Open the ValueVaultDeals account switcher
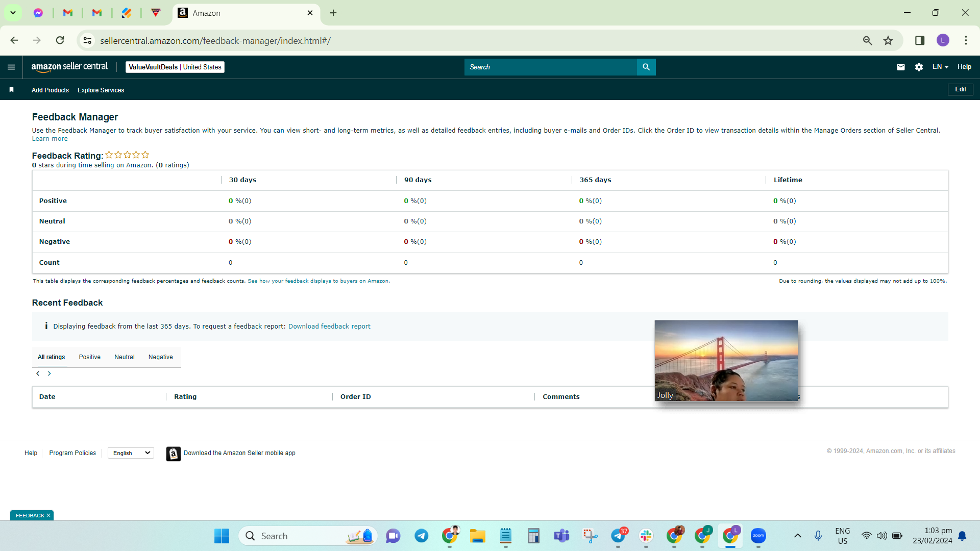The width and height of the screenshot is (980, 551). point(175,67)
